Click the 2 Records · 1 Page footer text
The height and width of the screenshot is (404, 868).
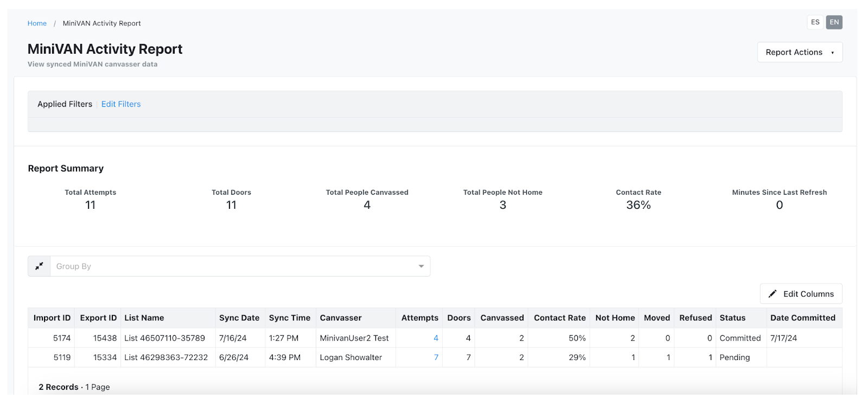(74, 387)
